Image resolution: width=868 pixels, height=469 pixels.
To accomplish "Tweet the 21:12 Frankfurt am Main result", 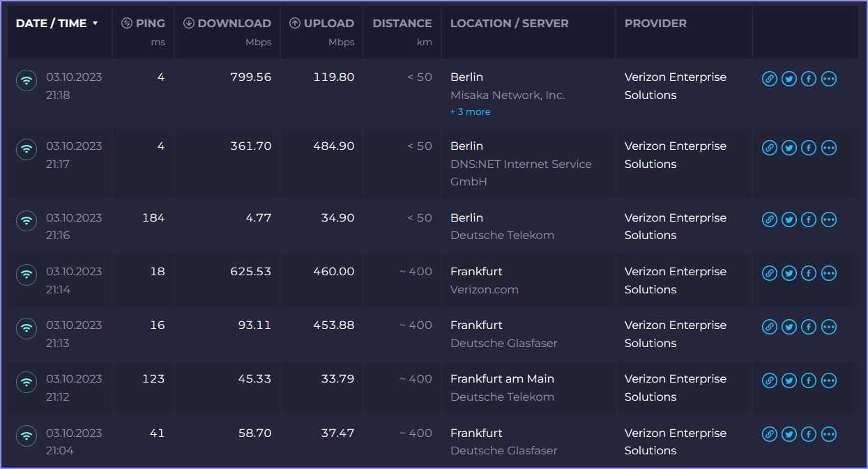I will (789, 380).
